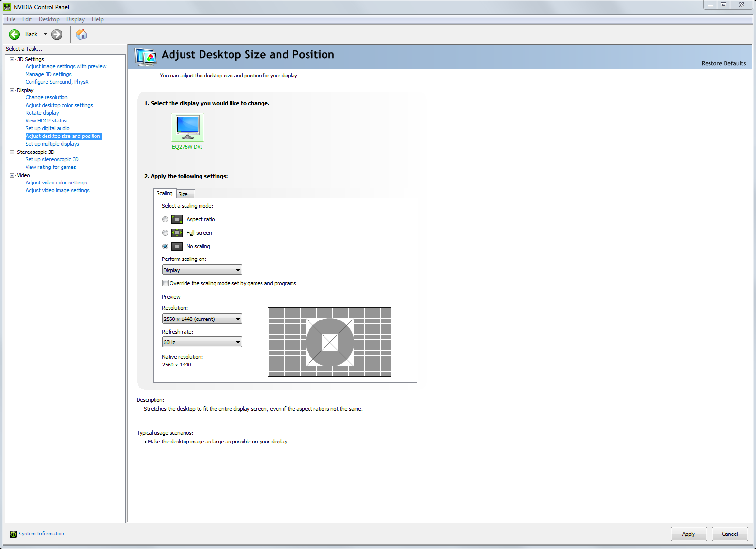
Task: Collapse the Video tree node
Action: pos(12,175)
